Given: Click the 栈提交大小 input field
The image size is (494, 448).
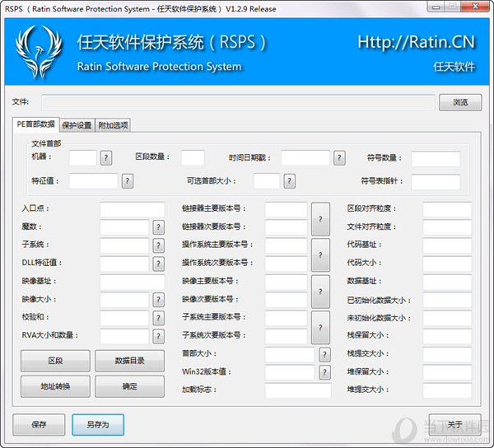Looking at the screenshot, I should [x=447, y=355].
